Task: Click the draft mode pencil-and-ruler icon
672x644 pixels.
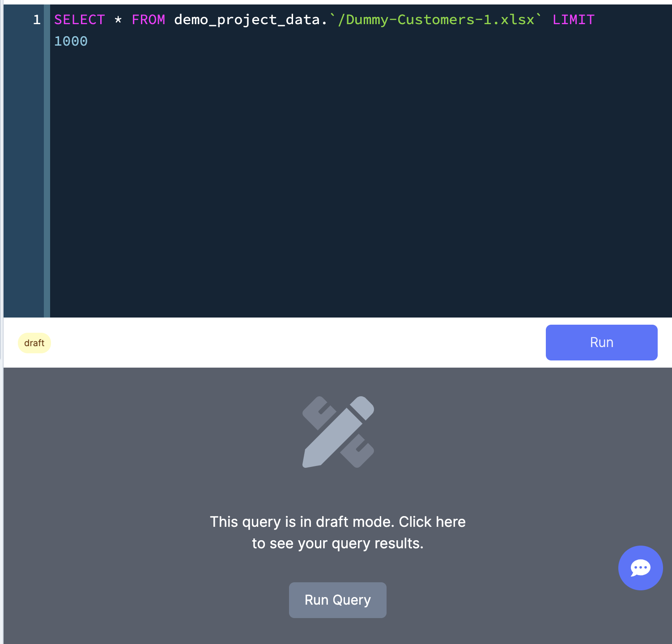Action: pyautogui.click(x=338, y=432)
